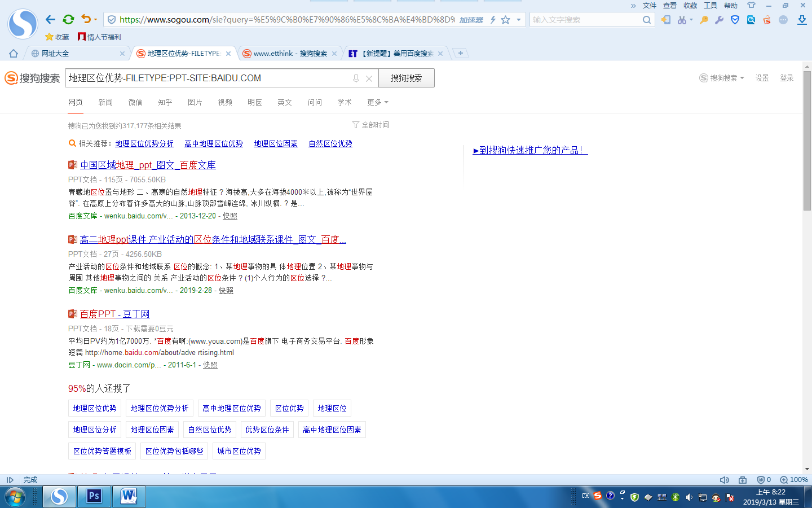Open the undo-close arrow dropdown

pyautogui.click(x=95, y=20)
